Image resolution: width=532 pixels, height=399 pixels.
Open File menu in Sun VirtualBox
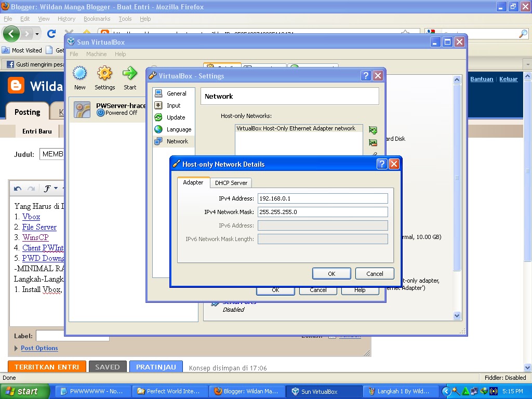click(74, 54)
